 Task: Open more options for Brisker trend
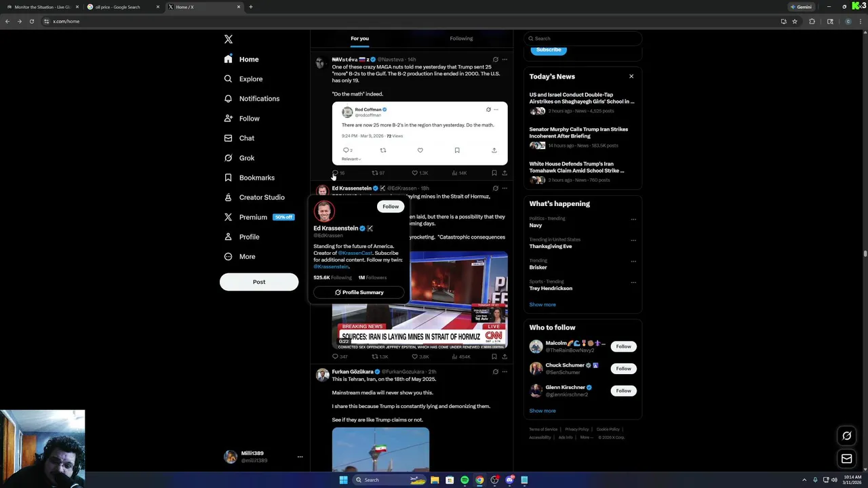click(x=633, y=261)
